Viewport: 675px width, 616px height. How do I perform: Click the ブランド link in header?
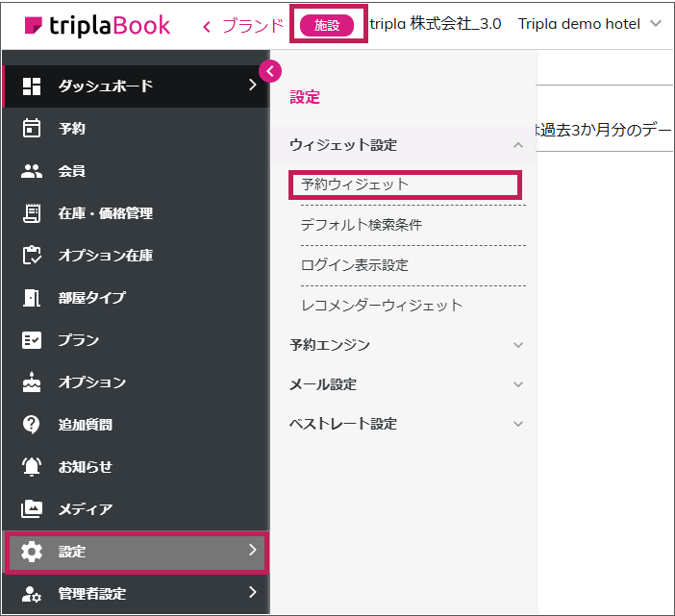253,26
